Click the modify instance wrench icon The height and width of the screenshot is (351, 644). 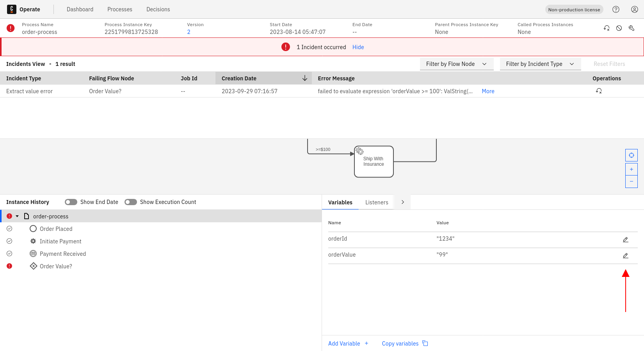click(x=632, y=28)
